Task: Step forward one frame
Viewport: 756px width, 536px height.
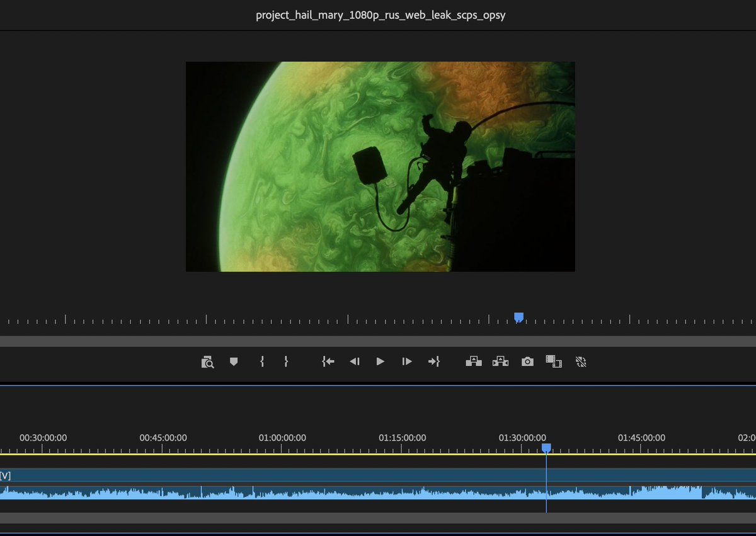Action: (407, 362)
